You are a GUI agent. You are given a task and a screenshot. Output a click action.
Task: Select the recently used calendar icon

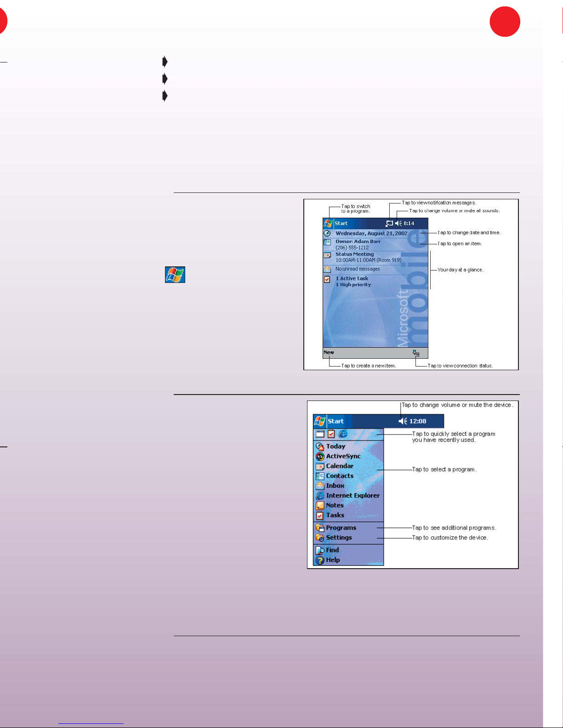tap(320, 434)
